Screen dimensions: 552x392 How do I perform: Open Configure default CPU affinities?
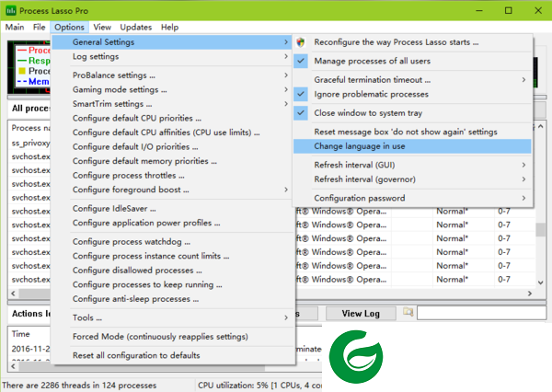point(173,133)
